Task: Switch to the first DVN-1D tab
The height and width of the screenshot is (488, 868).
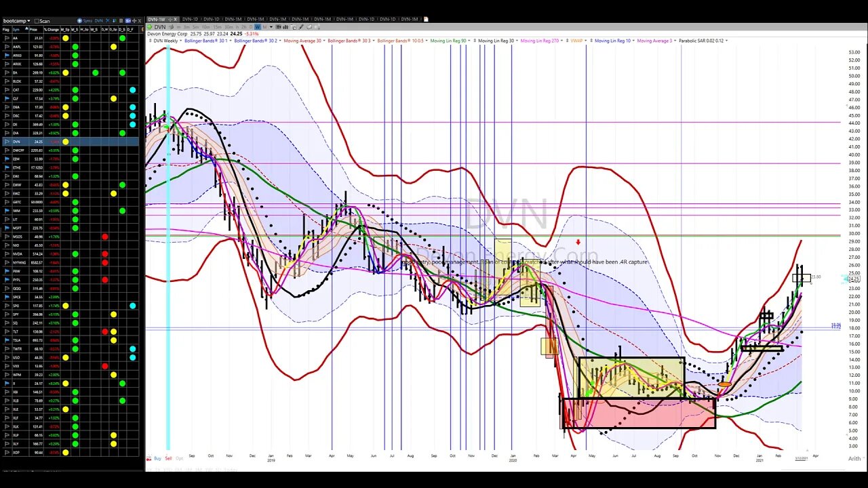Action: pos(191,19)
